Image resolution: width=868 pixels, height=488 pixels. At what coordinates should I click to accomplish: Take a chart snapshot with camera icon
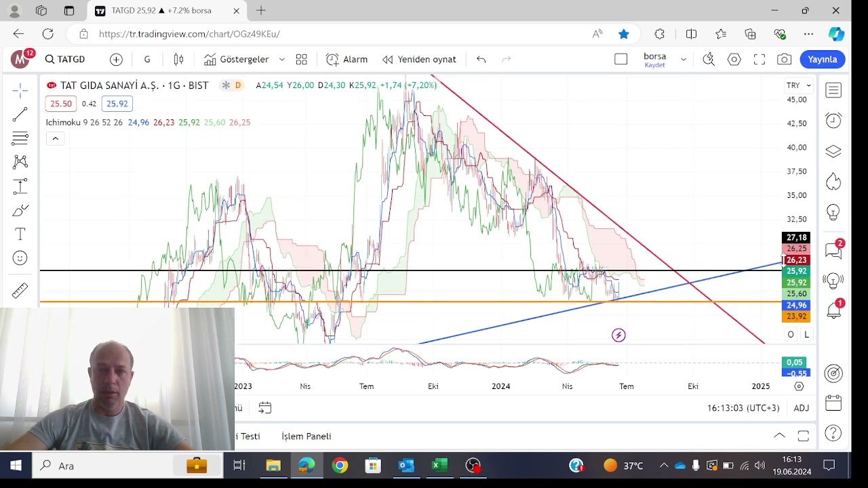(x=785, y=60)
